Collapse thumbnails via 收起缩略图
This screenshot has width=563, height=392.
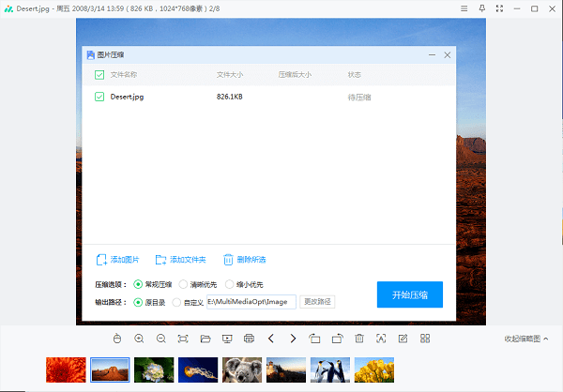[525, 339]
